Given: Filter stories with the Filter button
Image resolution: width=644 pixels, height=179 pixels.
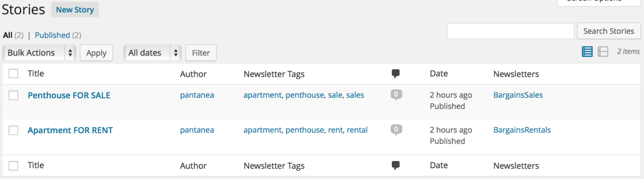Looking at the screenshot, I should (201, 53).
